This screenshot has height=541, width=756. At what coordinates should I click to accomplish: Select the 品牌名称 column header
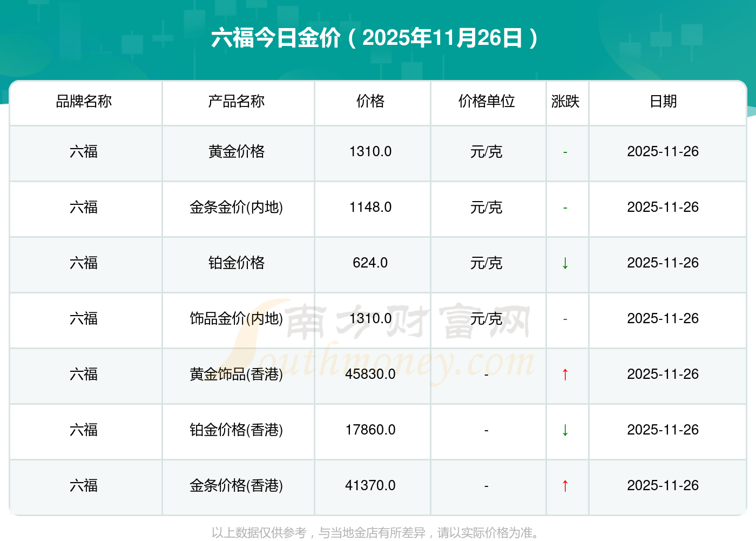pyautogui.click(x=84, y=101)
